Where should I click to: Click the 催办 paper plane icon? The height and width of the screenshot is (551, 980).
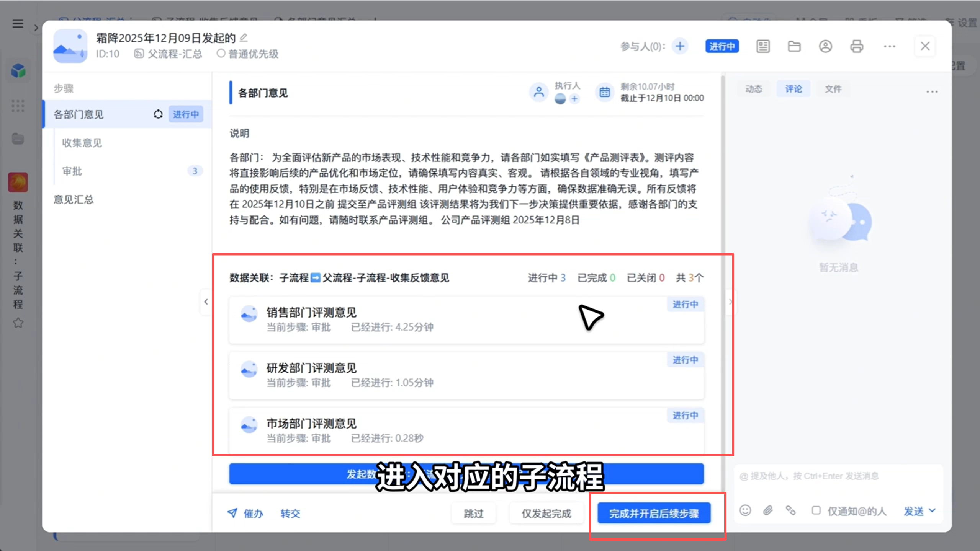click(x=232, y=513)
